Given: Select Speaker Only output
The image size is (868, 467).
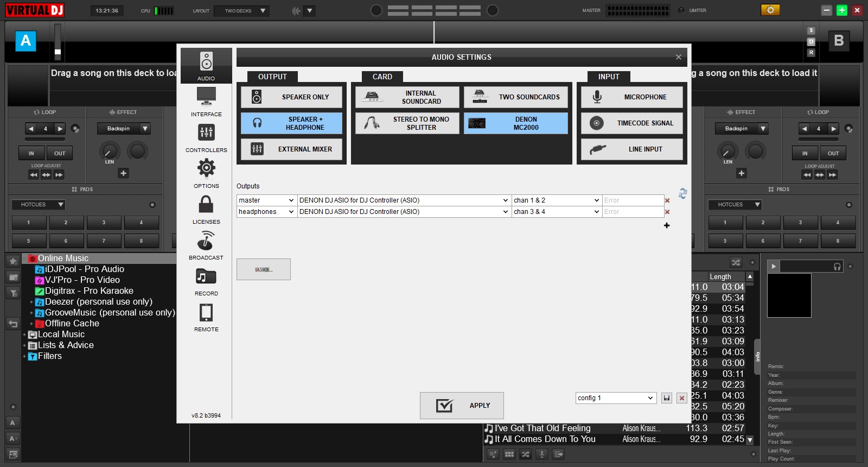Looking at the screenshot, I should coord(292,97).
